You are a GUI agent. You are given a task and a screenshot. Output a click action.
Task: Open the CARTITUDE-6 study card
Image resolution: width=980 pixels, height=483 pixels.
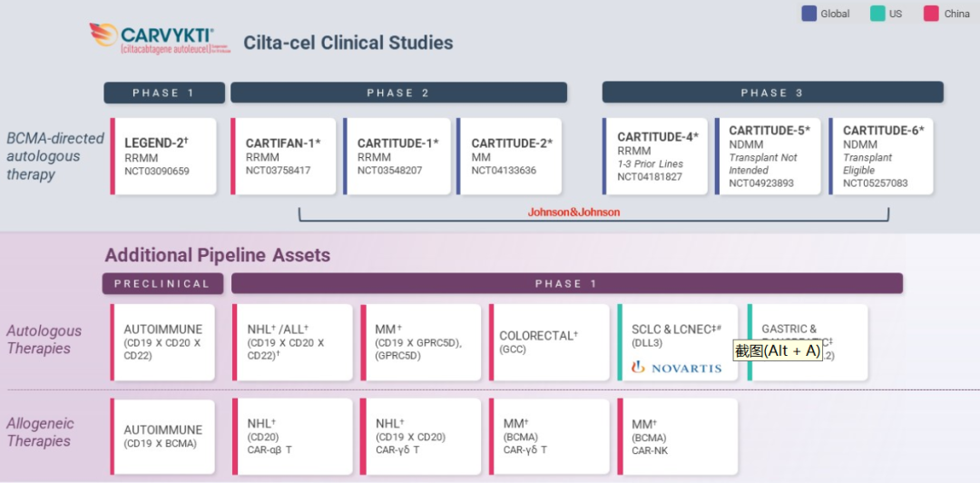(x=883, y=156)
